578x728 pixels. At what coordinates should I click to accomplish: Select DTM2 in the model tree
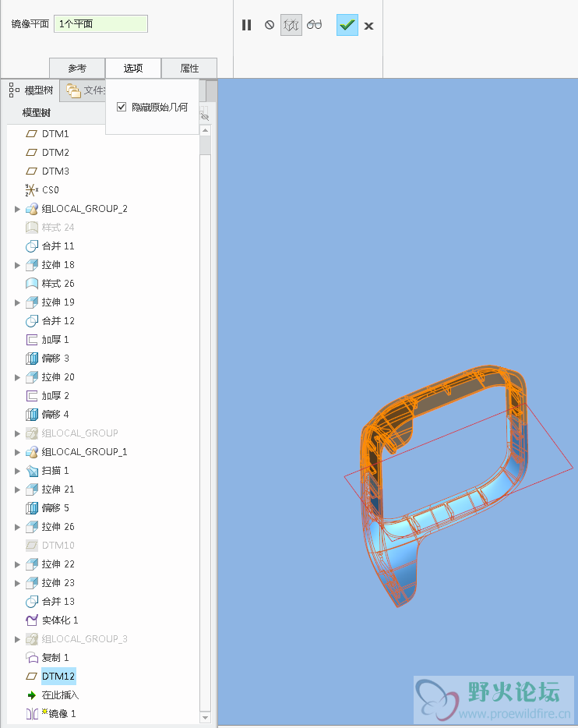pos(55,152)
